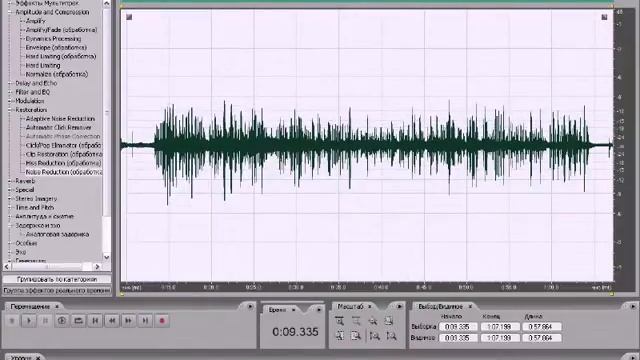Toggle the Play Looped button

tap(79, 321)
